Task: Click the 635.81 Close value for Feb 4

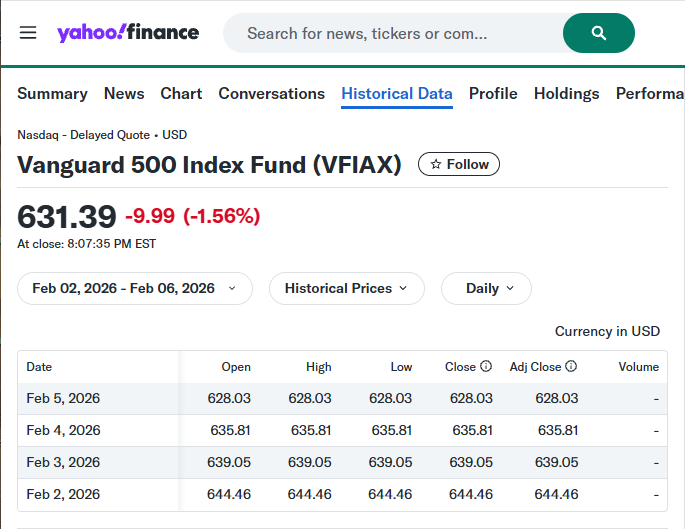Action: (x=472, y=430)
